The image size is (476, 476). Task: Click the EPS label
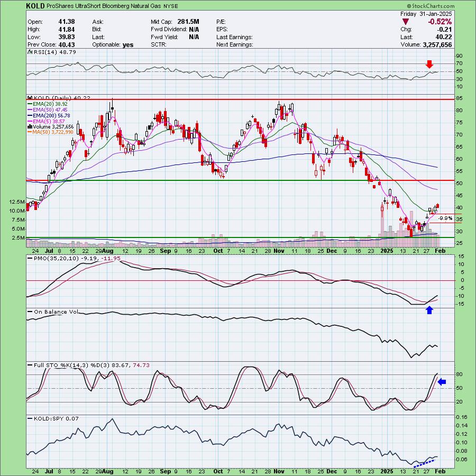222,30
